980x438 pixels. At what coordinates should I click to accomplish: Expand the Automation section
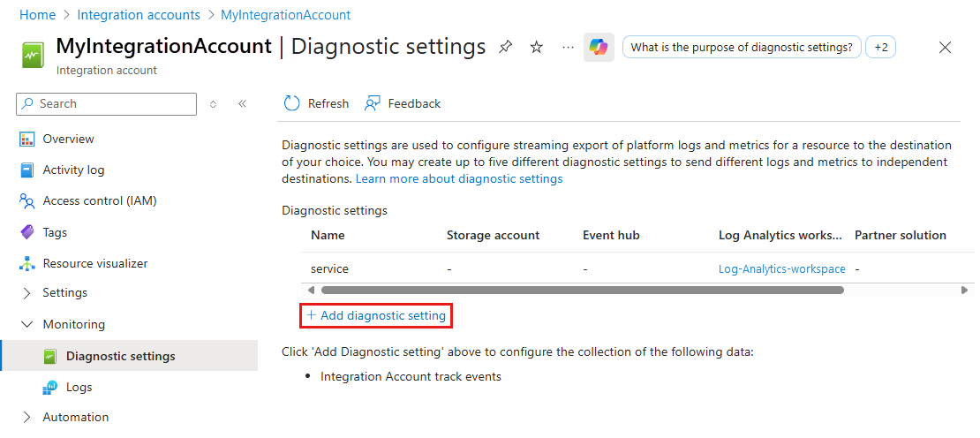pyautogui.click(x=26, y=417)
